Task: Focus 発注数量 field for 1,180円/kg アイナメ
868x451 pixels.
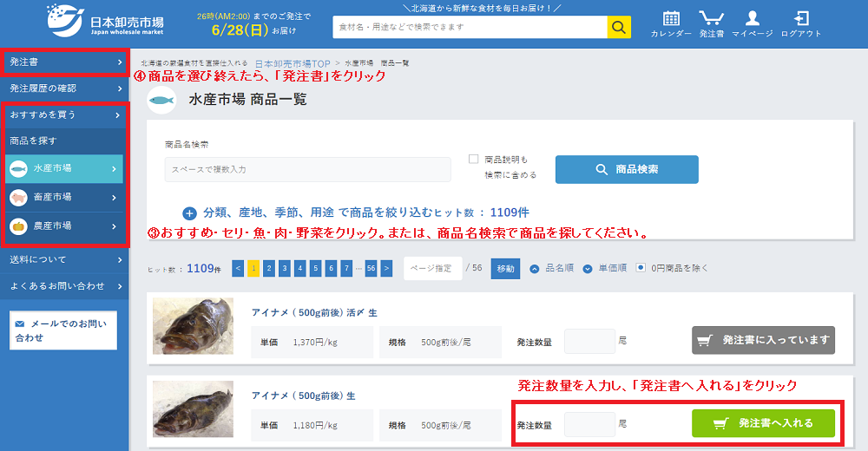Action: pos(589,424)
